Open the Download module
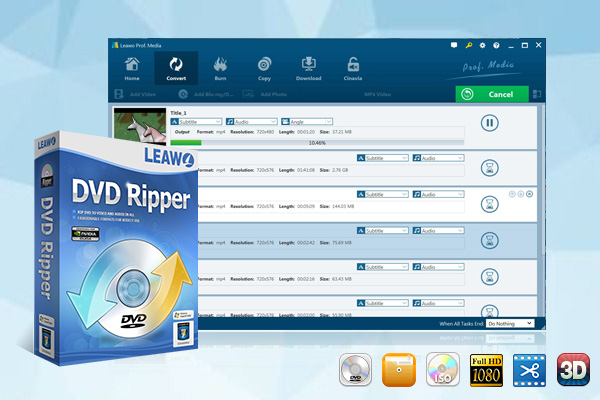Screen dimensions: 600x400 tap(308, 69)
